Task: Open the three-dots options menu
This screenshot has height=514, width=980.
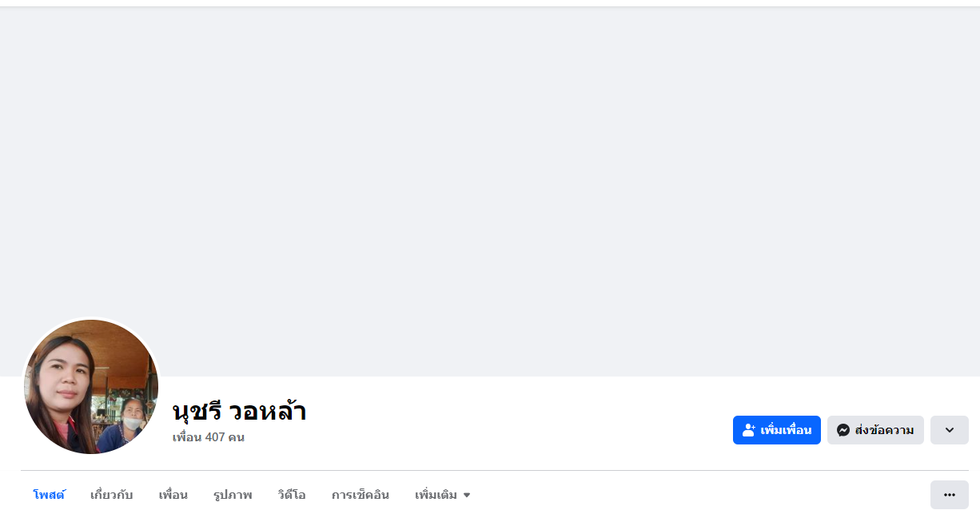Action: pos(949,495)
